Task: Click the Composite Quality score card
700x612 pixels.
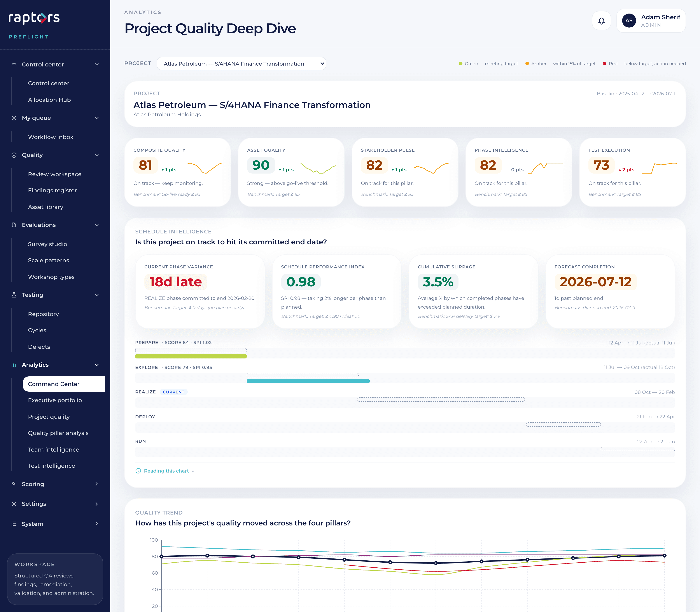Action: pyautogui.click(x=177, y=172)
